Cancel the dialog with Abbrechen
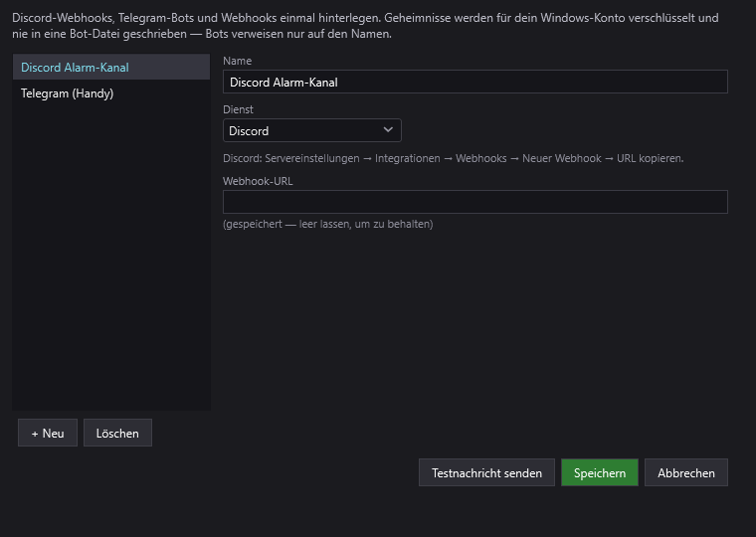The image size is (756, 537). pyautogui.click(x=686, y=473)
